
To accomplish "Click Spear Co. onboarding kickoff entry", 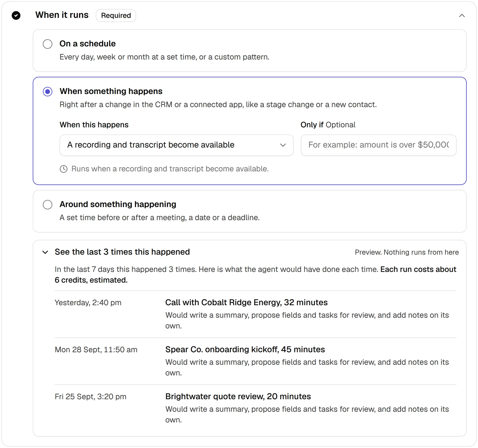I will point(245,349).
